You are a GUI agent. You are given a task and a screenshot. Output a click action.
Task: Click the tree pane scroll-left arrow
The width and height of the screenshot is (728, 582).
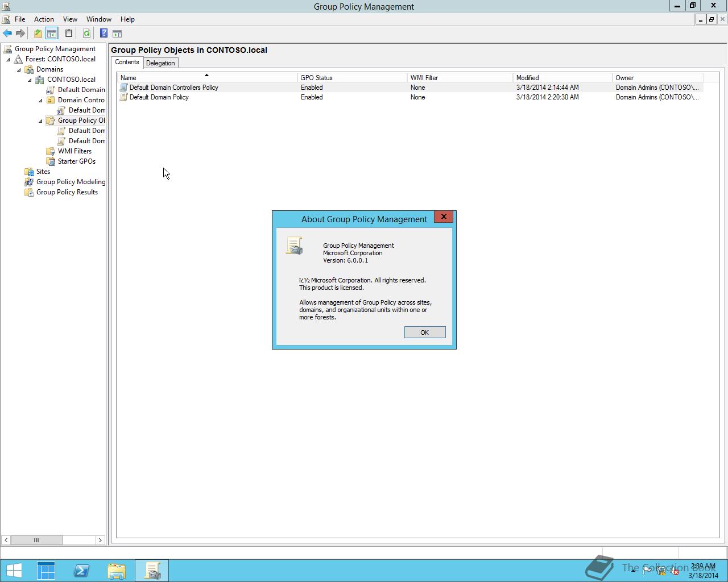coord(6,540)
